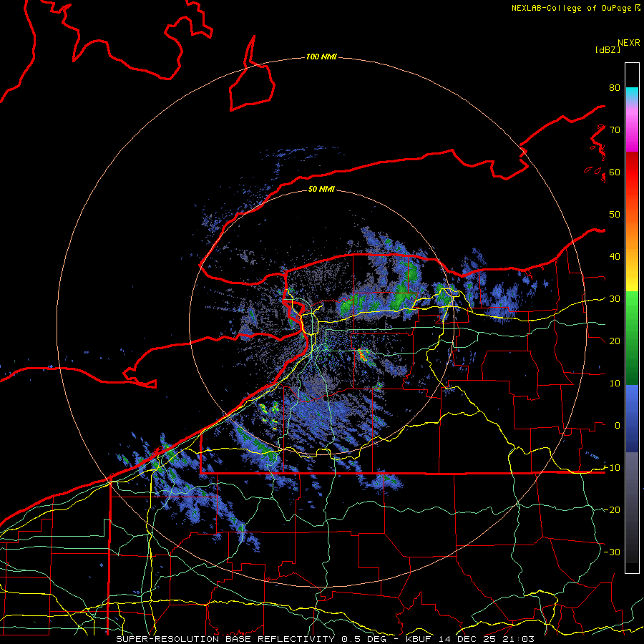Viewport: 644px width, 644px height.
Task: Click the -10 value on dBZ scale
Action: point(612,467)
